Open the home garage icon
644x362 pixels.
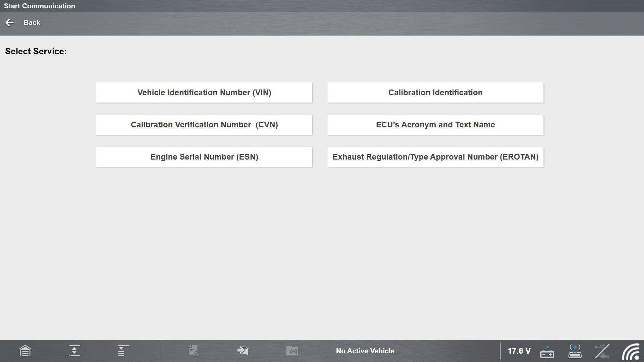click(25, 351)
